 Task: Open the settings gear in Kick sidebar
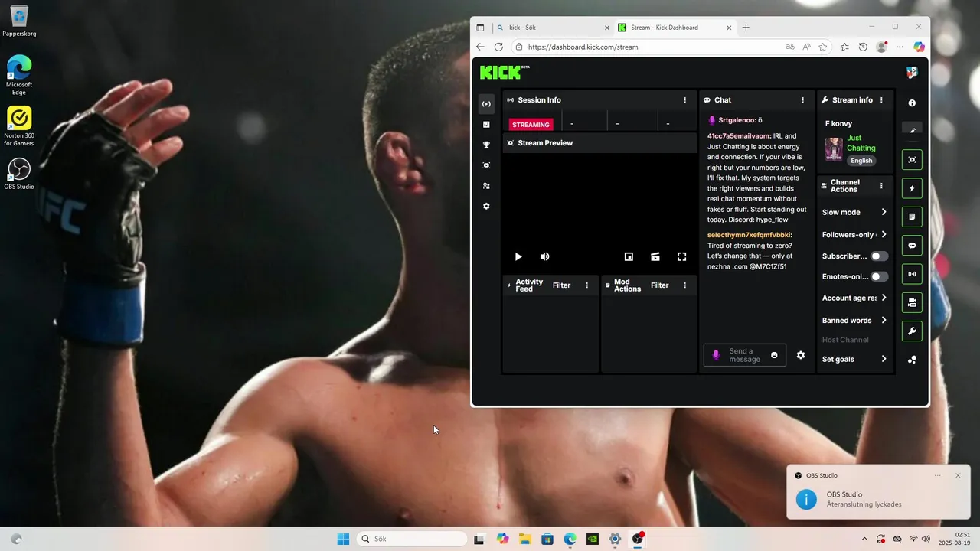(486, 207)
